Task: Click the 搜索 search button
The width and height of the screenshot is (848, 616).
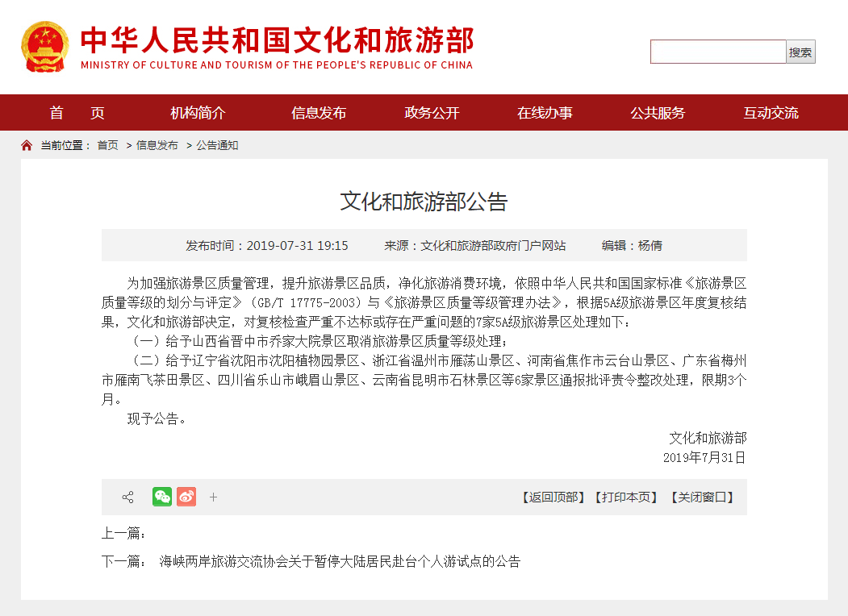Action: pyautogui.click(x=800, y=52)
